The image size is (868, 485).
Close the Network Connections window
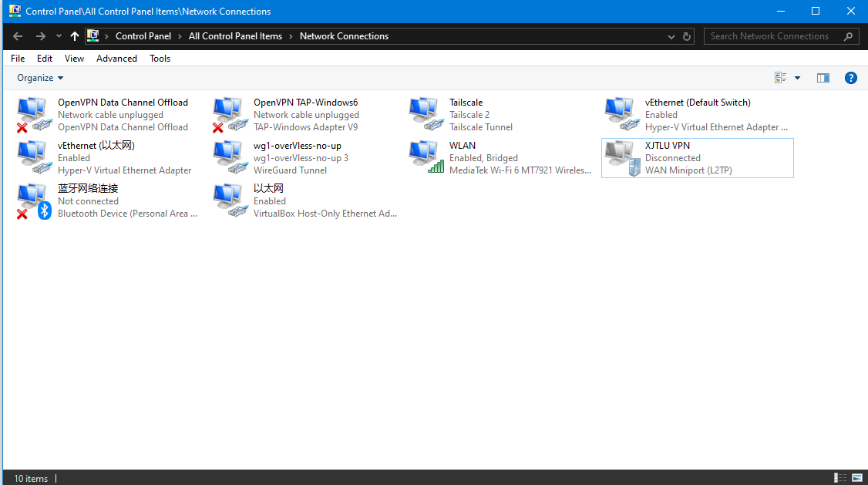click(851, 11)
